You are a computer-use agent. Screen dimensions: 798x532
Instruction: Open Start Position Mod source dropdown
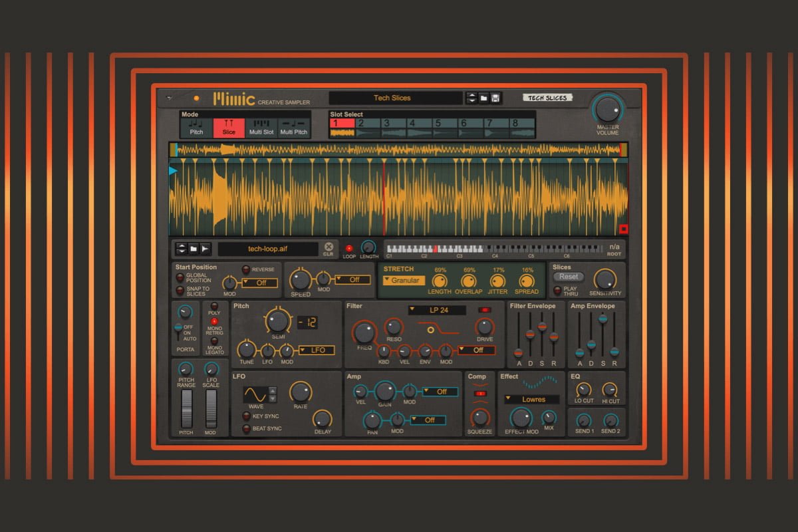tap(259, 283)
